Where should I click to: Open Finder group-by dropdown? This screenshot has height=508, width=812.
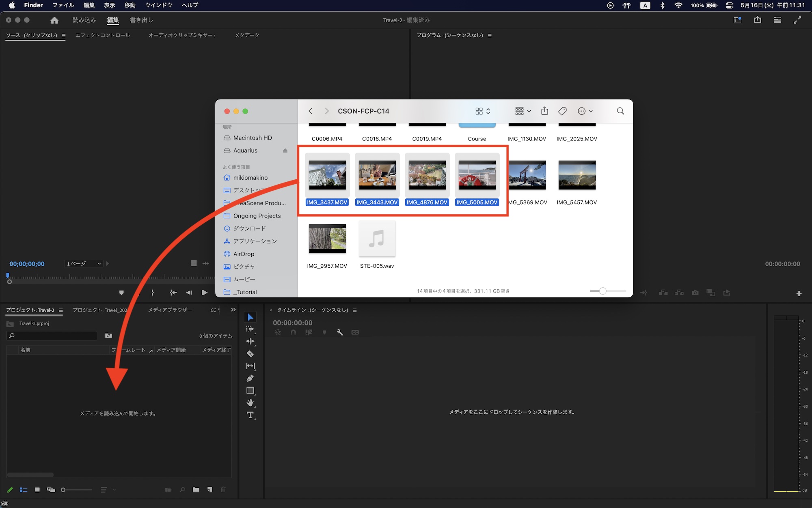[x=523, y=111]
